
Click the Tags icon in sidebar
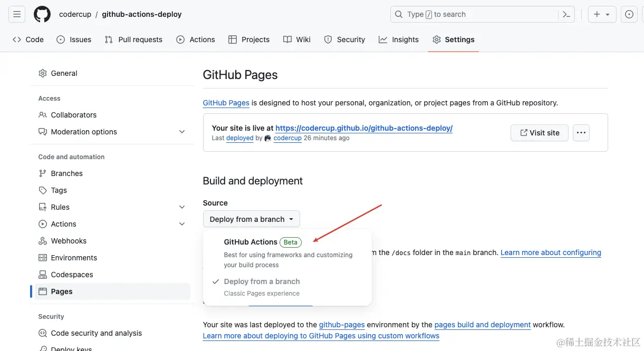(43, 190)
